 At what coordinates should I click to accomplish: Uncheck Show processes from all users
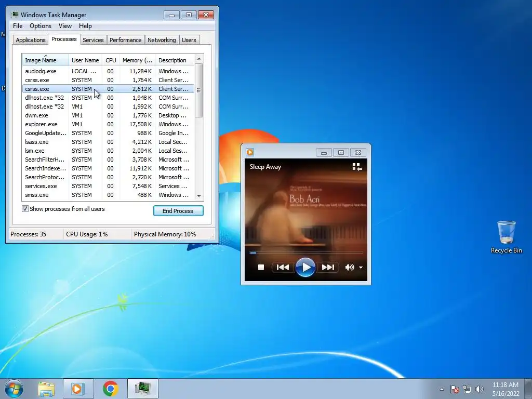[x=25, y=209]
